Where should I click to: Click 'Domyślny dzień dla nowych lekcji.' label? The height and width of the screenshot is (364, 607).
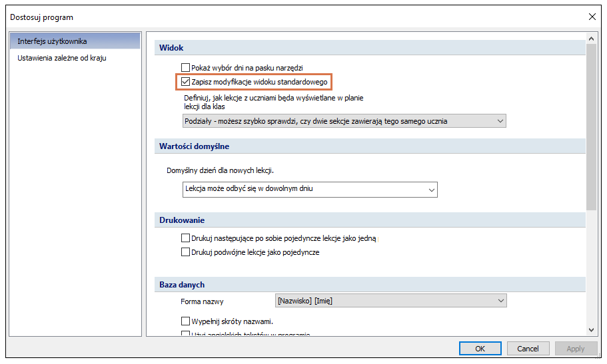coord(220,170)
